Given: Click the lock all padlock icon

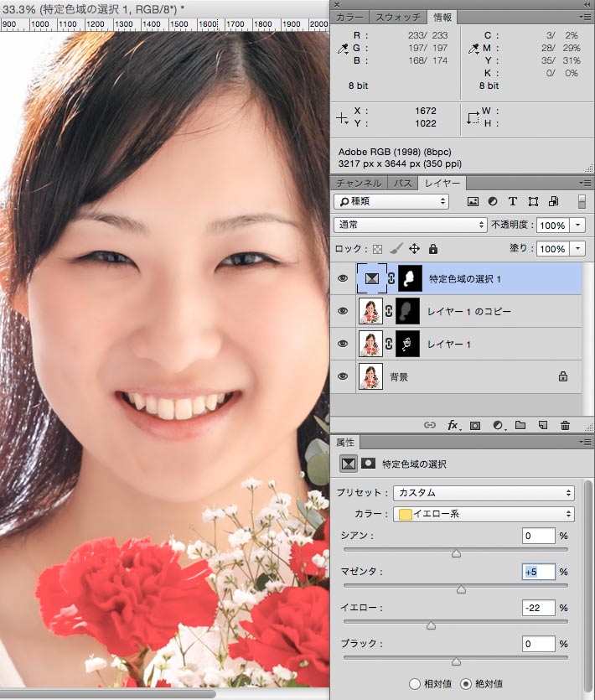Looking at the screenshot, I should (433, 249).
